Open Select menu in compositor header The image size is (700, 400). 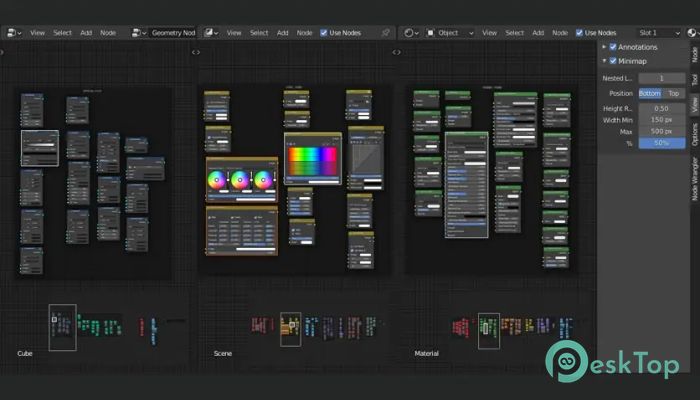259,33
